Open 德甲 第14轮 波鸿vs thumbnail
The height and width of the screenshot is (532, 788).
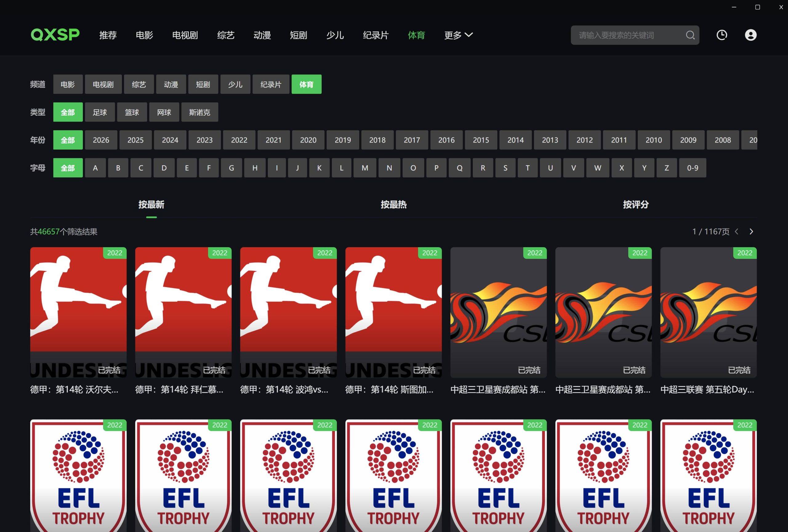(x=288, y=312)
